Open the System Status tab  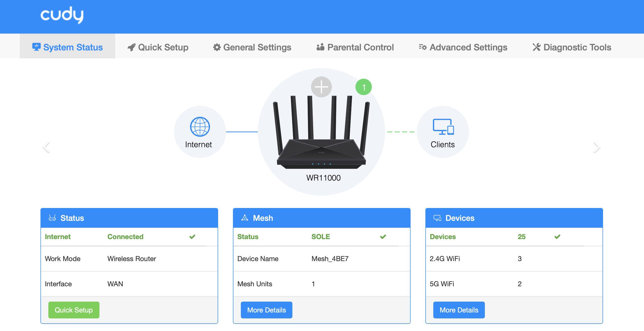[68, 47]
